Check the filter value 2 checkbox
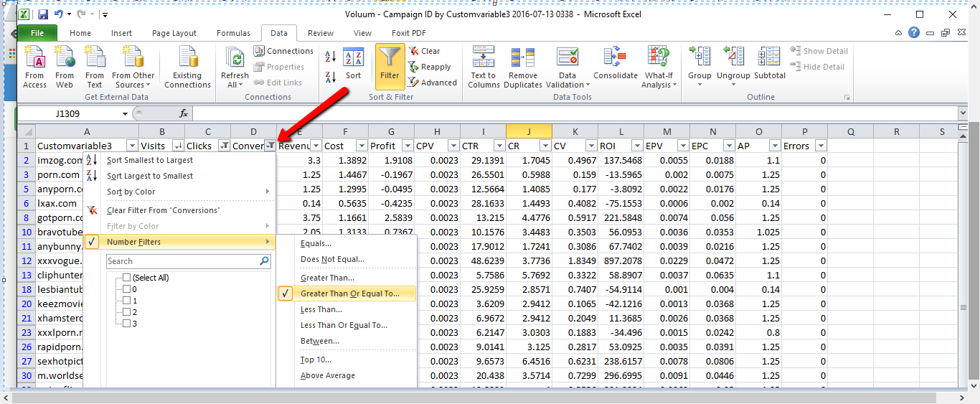980x404 pixels. [x=127, y=312]
